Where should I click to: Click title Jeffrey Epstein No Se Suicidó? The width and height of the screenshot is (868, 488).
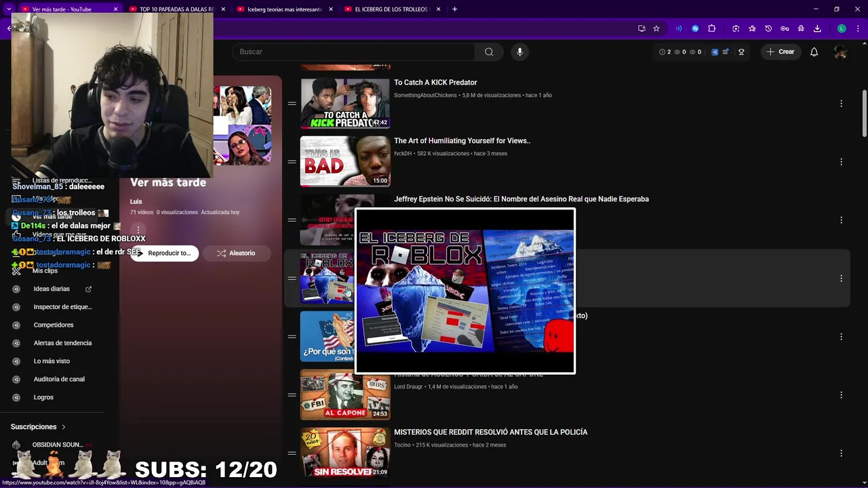(521, 199)
